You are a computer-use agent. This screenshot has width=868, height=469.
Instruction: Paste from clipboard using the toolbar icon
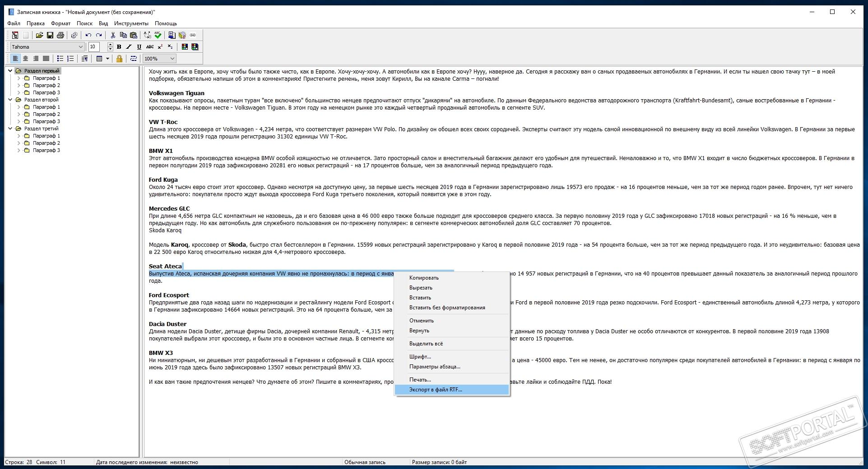point(134,35)
